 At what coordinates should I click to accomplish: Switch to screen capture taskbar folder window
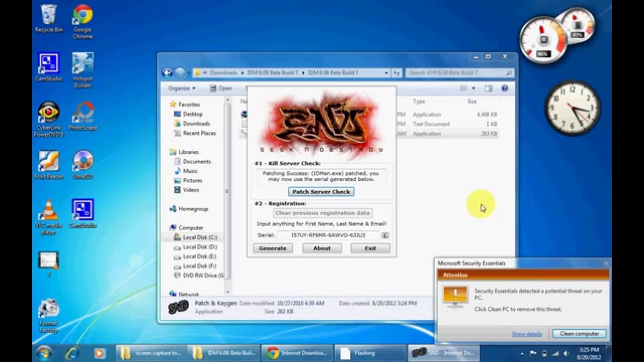tap(151, 353)
